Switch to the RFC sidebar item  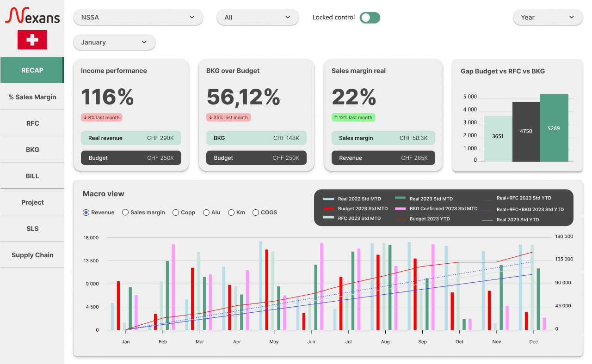click(x=32, y=123)
